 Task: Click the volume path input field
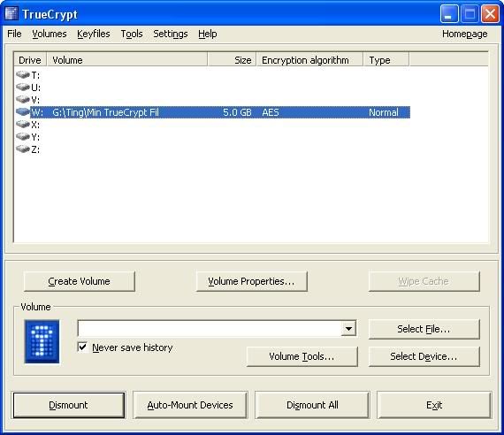click(210, 329)
